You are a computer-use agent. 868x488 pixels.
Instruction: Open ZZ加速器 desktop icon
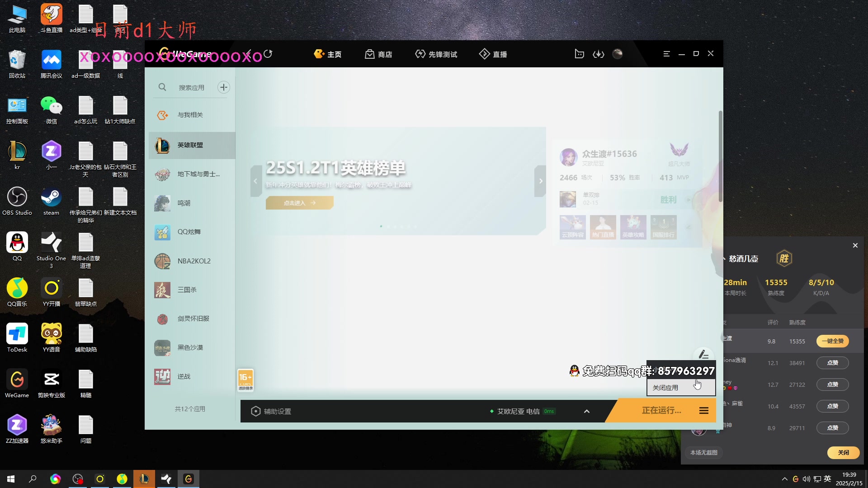[17, 429]
